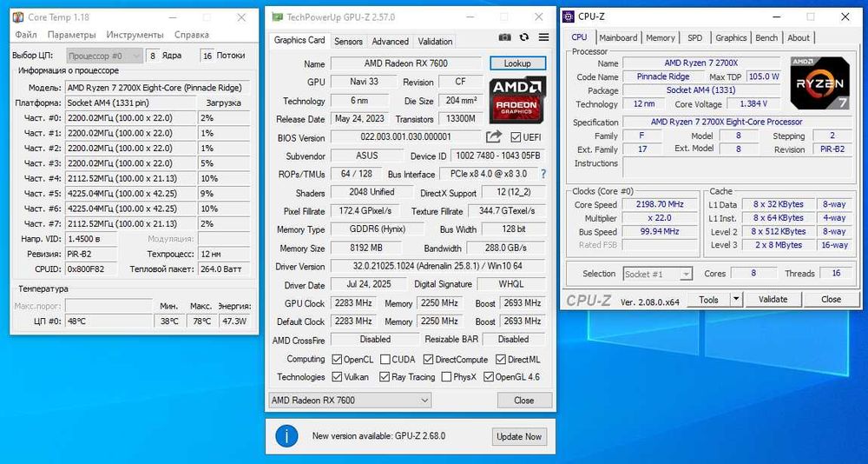Switch to the Advanced tab in GPU-Z
This screenshot has height=464, width=868.
[x=391, y=42]
